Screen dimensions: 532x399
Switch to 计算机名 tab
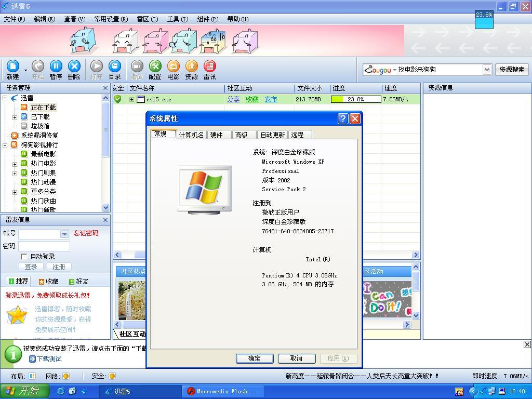point(191,135)
